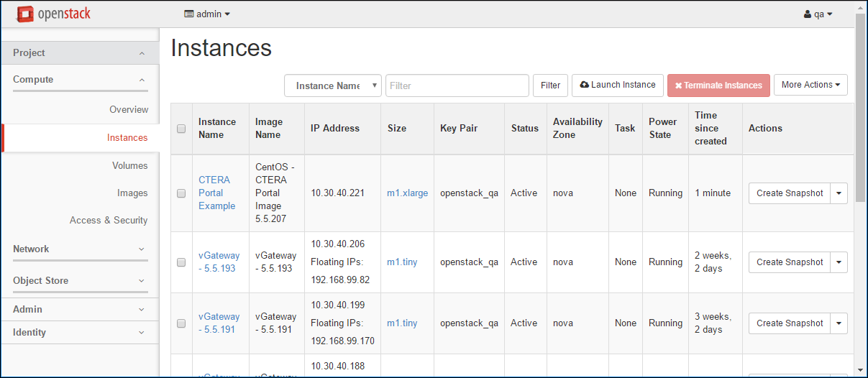Screen dimensions: 868x378
Task: Create Snapshot for vGateway - 5.5.191
Action: [790, 323]
